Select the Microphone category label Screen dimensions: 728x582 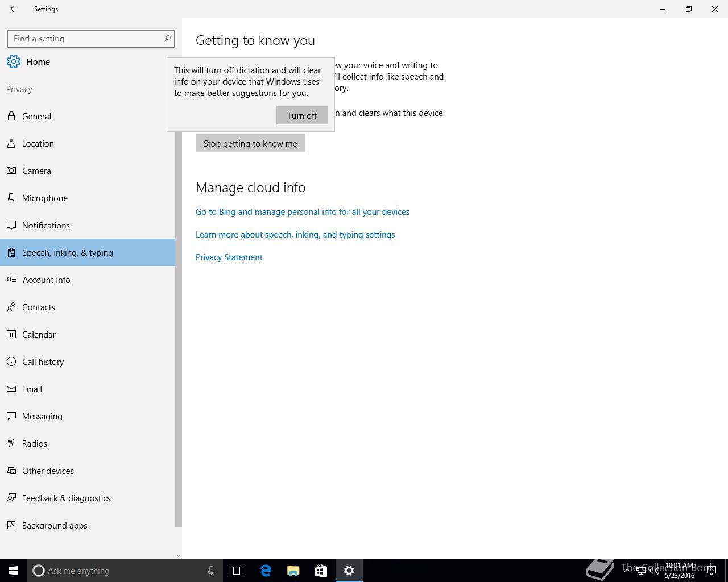(x=45, y=198)
